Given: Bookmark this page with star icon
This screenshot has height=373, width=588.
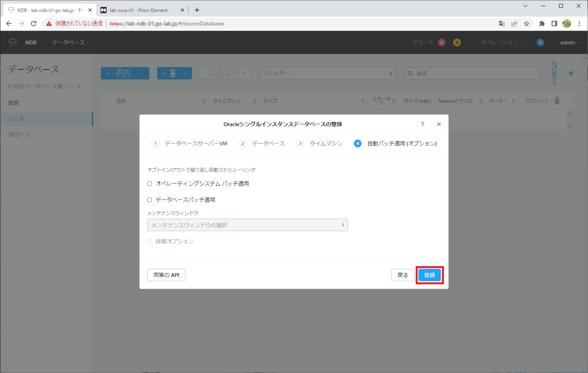Looking at the screenshot, I should pos(527,23).
